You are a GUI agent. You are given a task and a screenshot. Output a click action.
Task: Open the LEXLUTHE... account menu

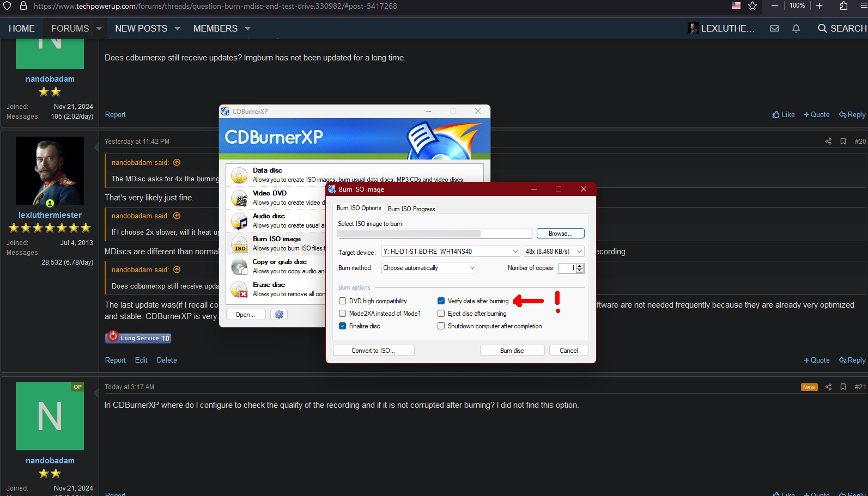click(x=721, y=28)
